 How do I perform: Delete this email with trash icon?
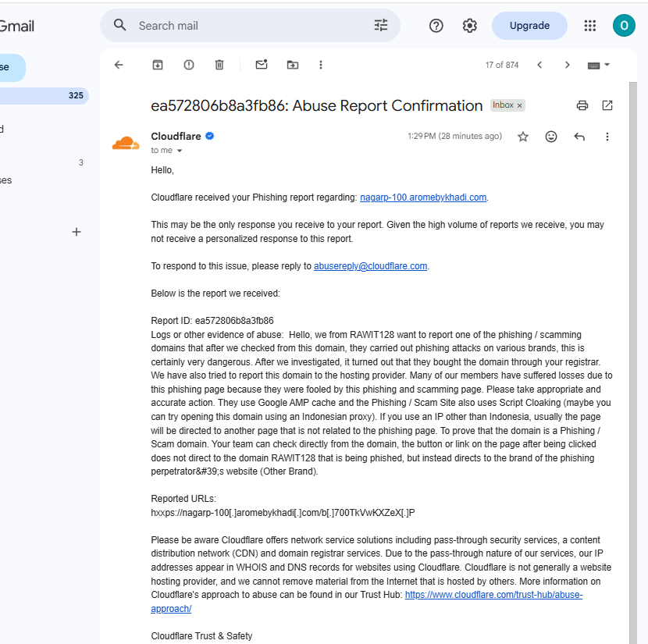(x=219, y=65)
